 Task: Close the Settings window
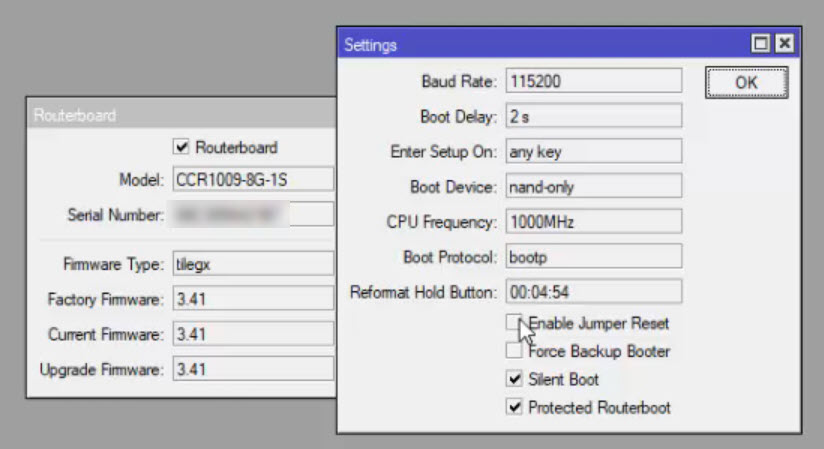pos(785,43)
